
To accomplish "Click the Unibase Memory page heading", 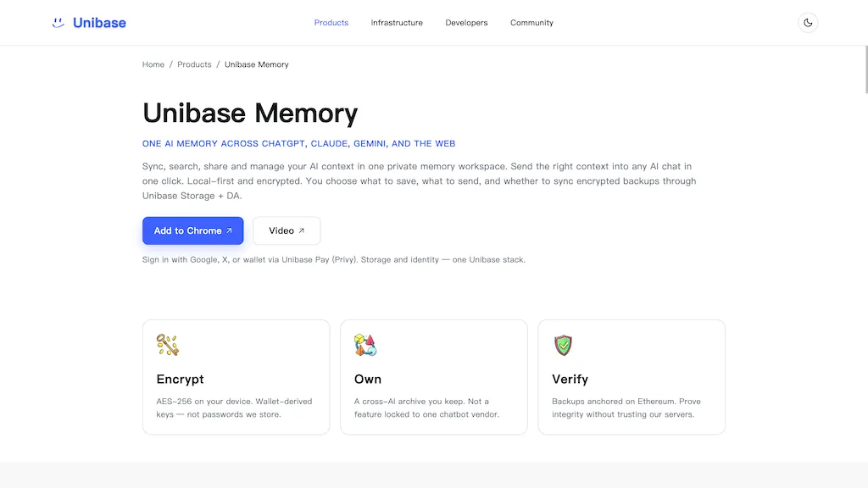I will (250, 113).
